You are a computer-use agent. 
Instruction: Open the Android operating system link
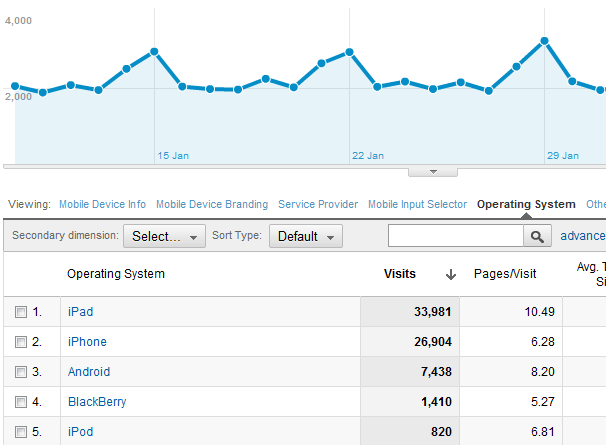[89, 372]
